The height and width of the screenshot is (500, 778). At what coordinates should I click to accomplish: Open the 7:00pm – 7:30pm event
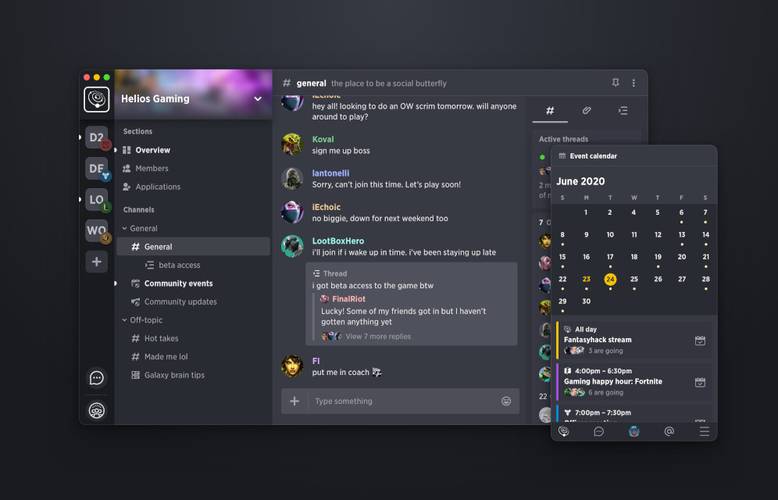634,414
